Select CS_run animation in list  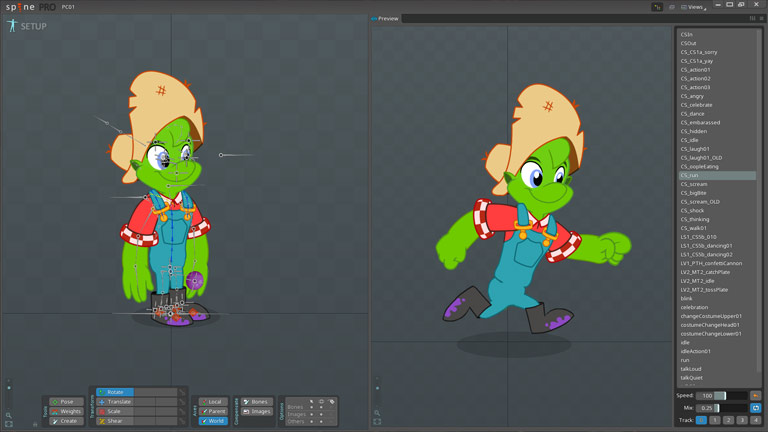click(x=717, y=175)
